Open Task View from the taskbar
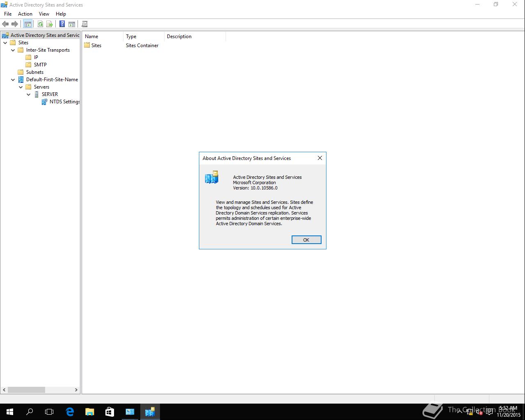525x420 pixels. click(49, 412)
